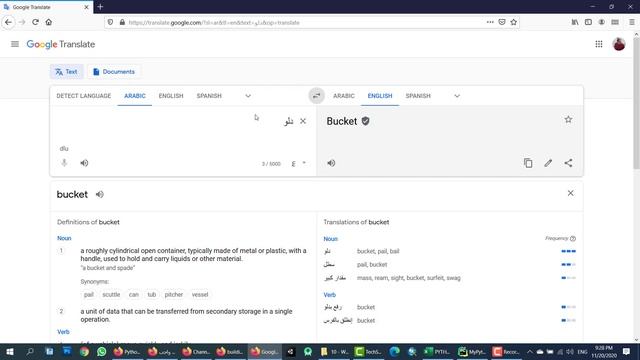Expand input tools dropdown arrow
Image resolution: width=640 pixels, height=360 pixels.
(x=304, y=163)
